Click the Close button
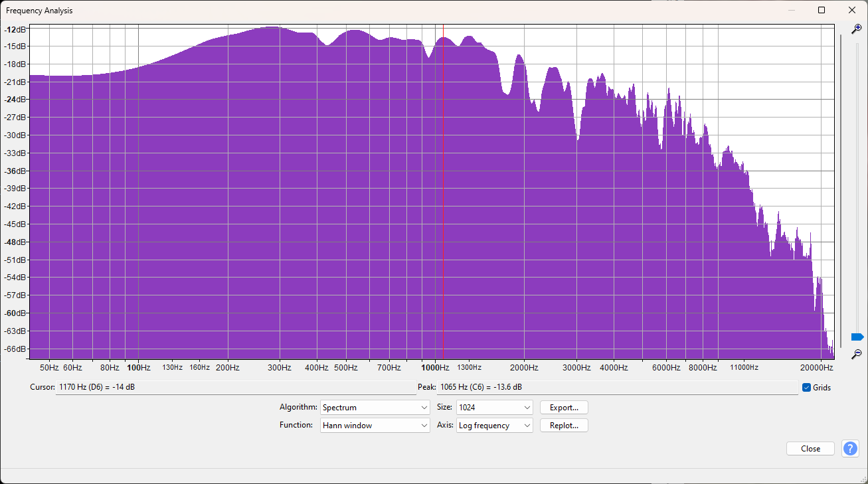Image resolution: width=868 pixels, height=484 pixels. pos(810,449)
